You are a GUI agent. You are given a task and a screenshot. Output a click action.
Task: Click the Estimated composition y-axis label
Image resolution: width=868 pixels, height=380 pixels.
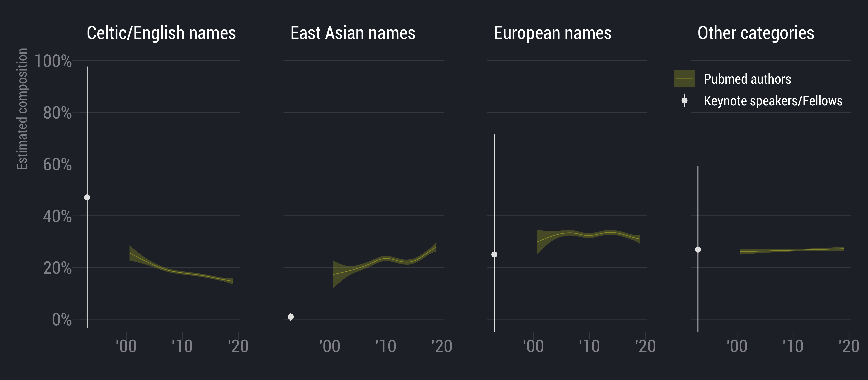22,109
